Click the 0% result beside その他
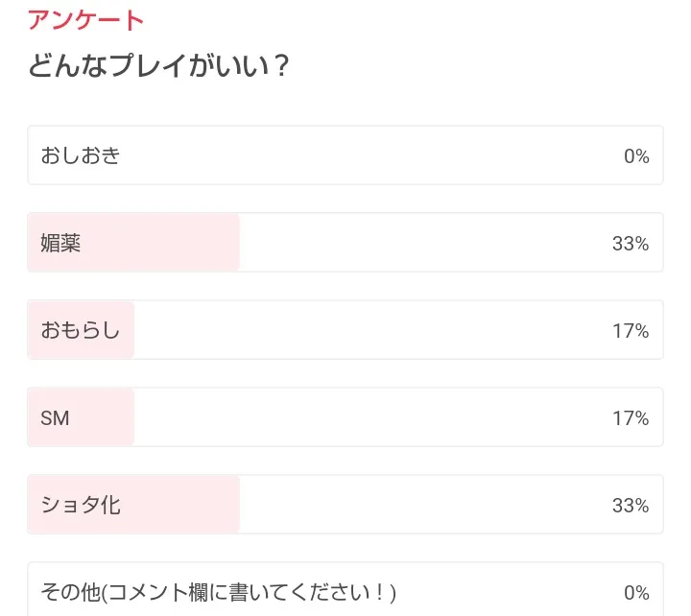 click(636, 592)
